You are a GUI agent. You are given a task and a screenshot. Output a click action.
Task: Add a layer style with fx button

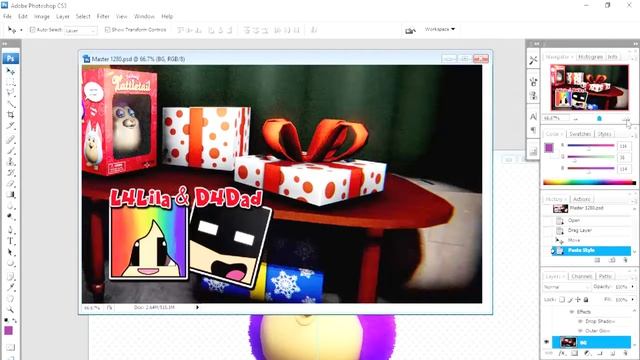point(562,353)
